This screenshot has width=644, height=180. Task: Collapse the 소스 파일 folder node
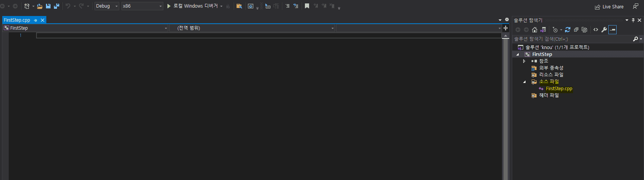[524, 82]
